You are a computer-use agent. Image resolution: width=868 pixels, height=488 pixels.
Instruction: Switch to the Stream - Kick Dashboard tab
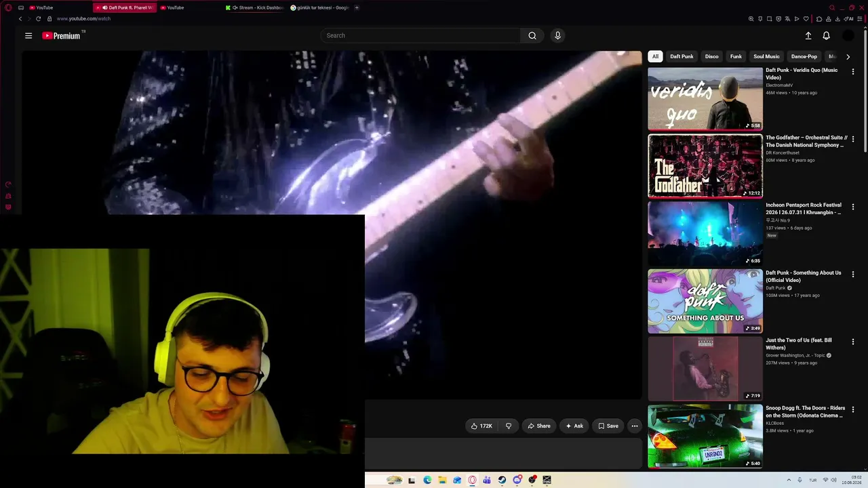pyautogui.click(x=256, y=7)
